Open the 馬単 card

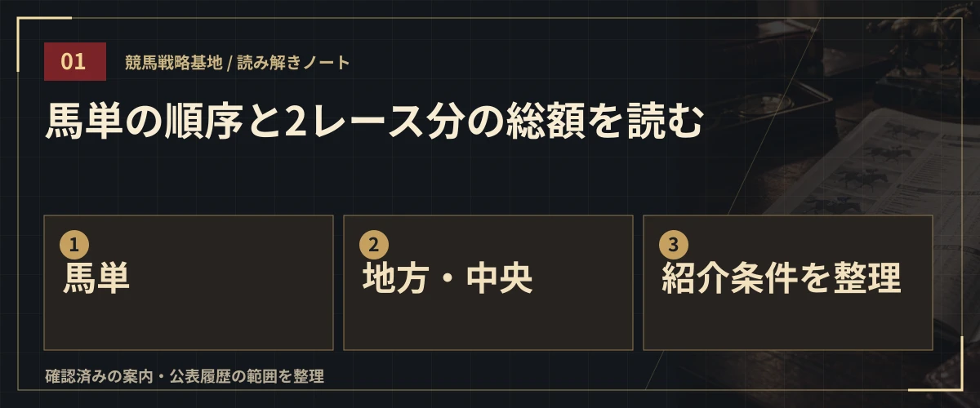click(189, 282)
